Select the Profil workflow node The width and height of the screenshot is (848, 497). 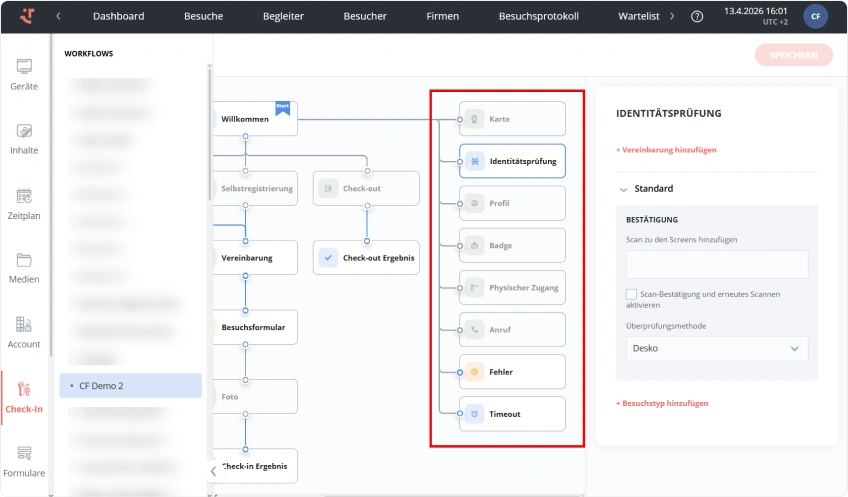coord(512,203)
